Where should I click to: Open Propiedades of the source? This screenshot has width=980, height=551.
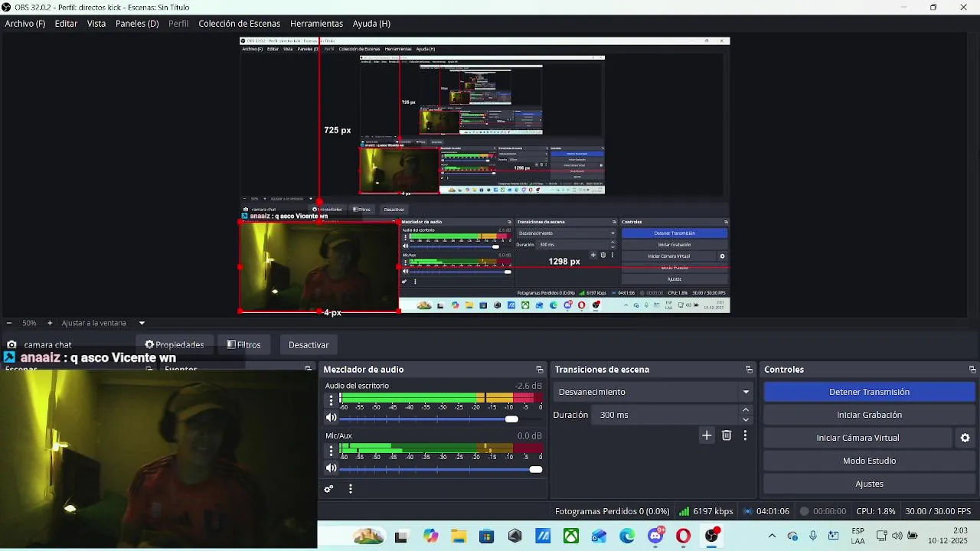(175, 344)
